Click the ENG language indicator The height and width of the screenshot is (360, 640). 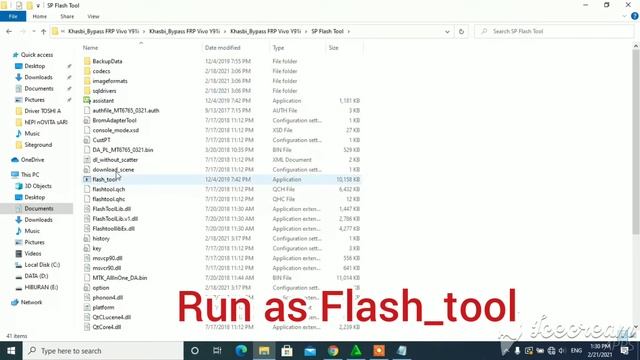click(x=576, y=351)
